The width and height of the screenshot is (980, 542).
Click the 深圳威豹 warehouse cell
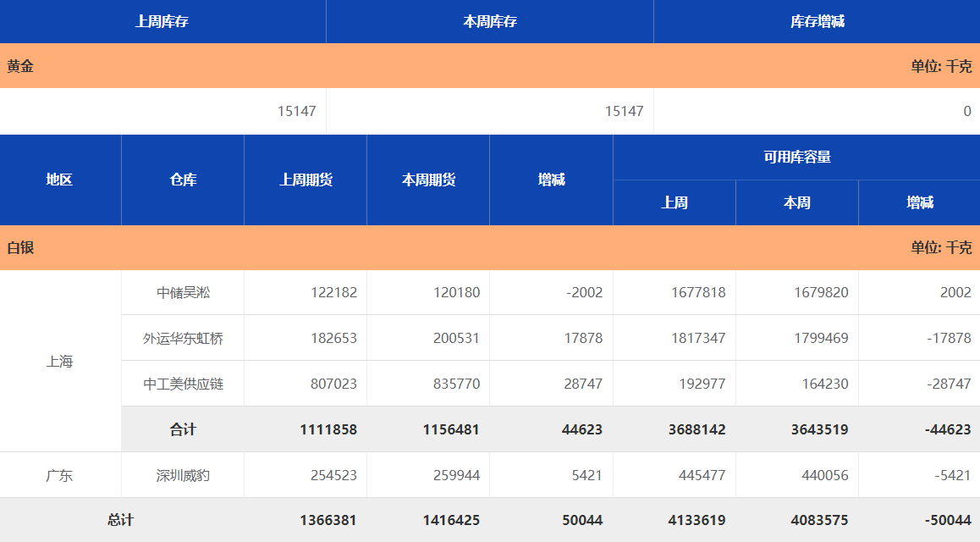pos(183,475)
